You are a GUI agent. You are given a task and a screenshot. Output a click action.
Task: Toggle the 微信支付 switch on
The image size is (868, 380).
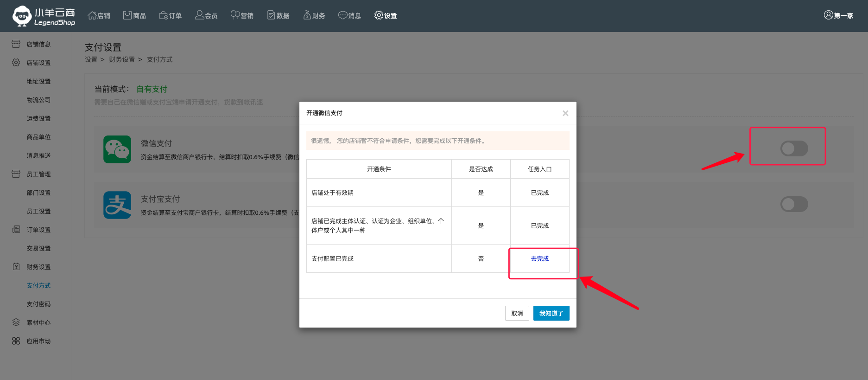[x=794, y=148]
